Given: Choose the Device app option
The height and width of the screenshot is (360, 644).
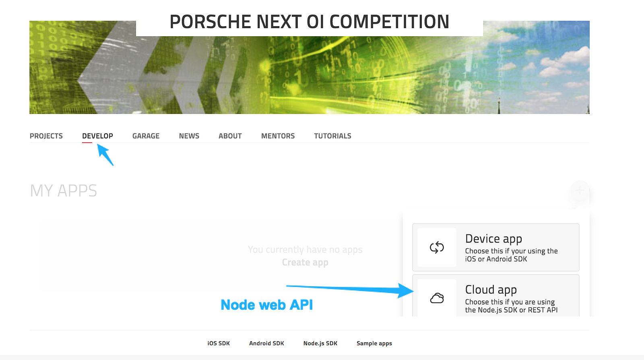Looking at the screenshot, I should (x=496, y=247).
